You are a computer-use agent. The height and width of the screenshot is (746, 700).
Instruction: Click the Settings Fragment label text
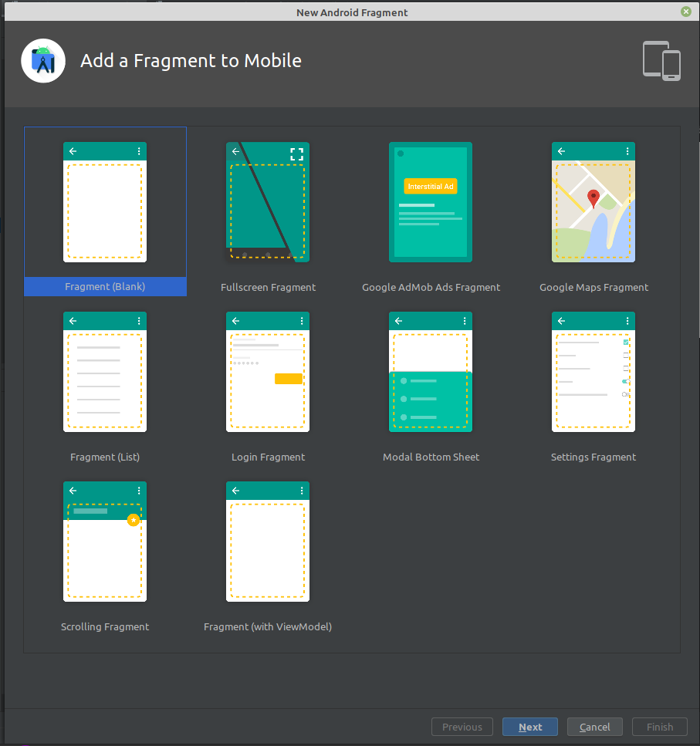593,457
